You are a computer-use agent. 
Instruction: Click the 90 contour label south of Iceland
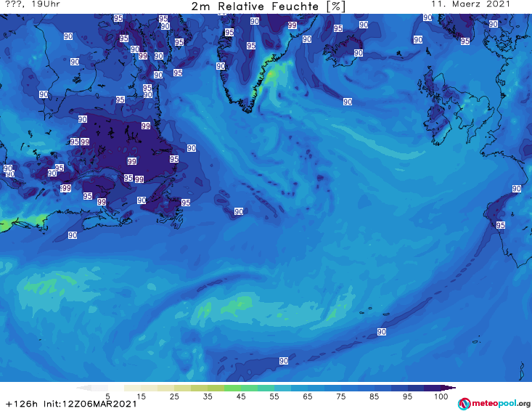pyautogui.click(x=348, y=102)
